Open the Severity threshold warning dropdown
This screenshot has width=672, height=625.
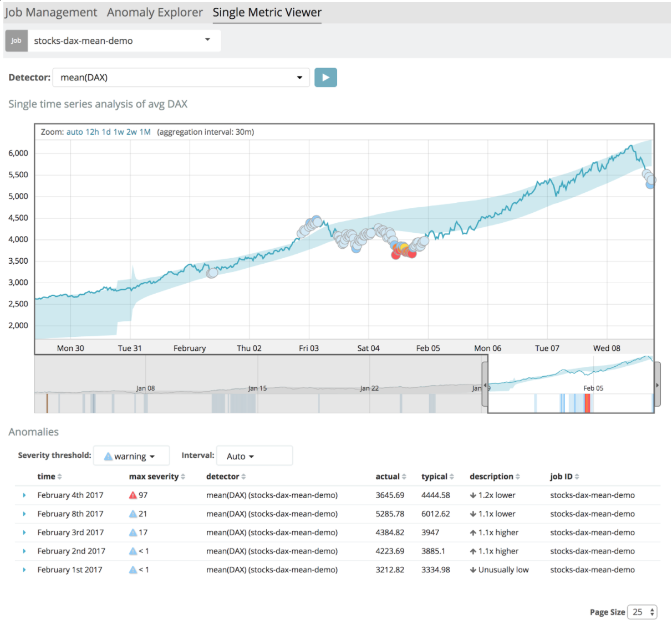click(131, 456)
